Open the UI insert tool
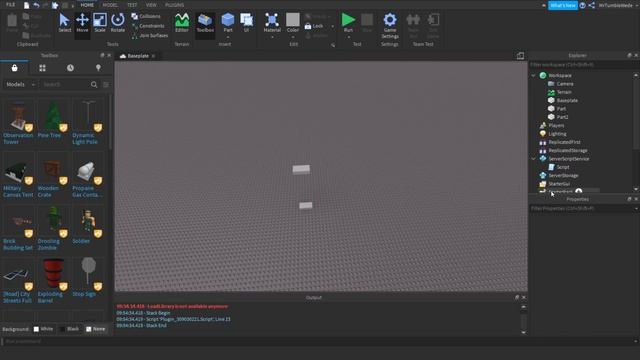Image resolution: width=640 pixels, height=360 pixels. (x=247, y=23)
